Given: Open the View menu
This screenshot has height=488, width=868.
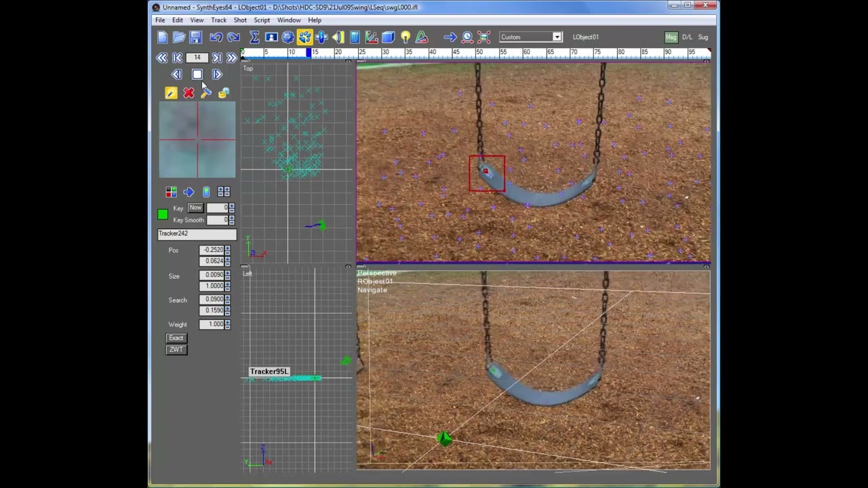Looking at the screenshot, I should 197,20.
